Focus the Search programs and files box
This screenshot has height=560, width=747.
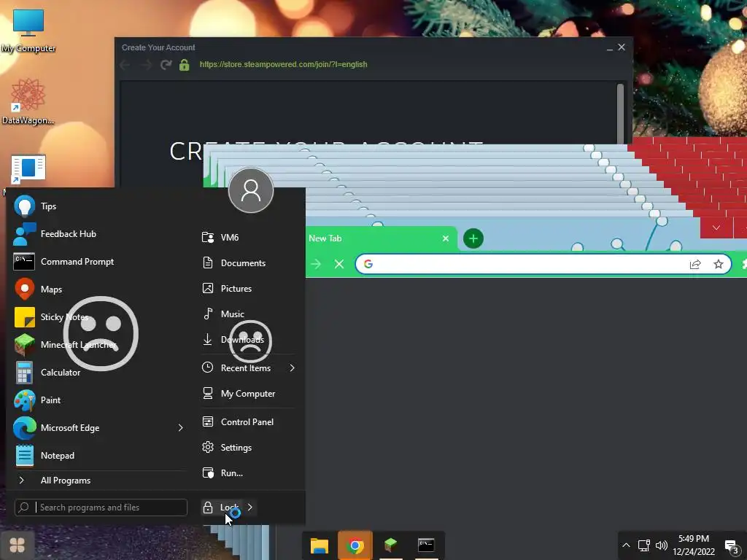(101, 507)
